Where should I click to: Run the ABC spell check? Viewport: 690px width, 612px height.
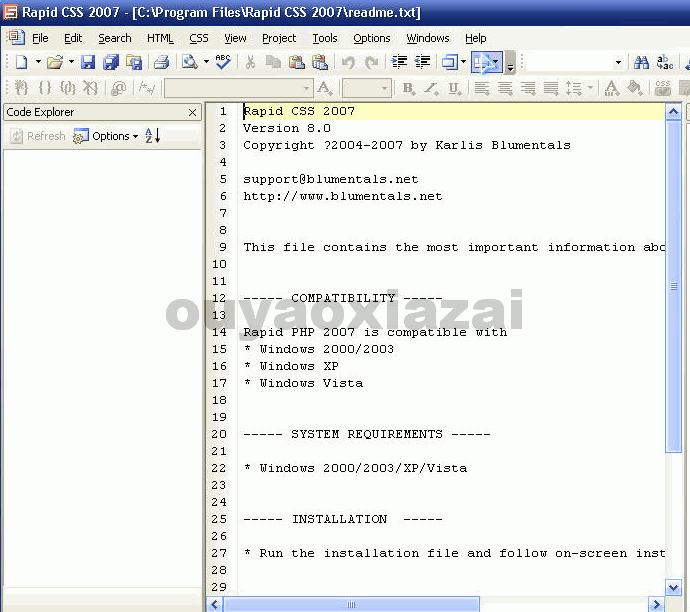coord(223,62)
